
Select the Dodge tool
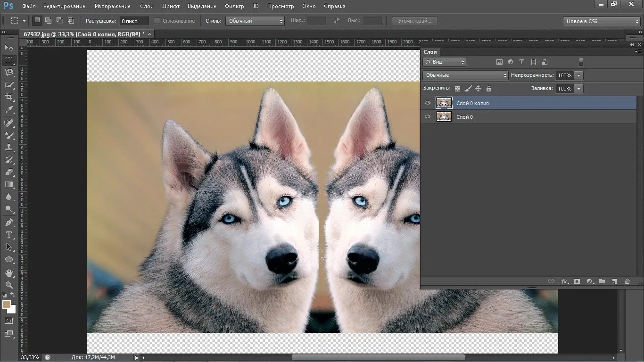9,209
